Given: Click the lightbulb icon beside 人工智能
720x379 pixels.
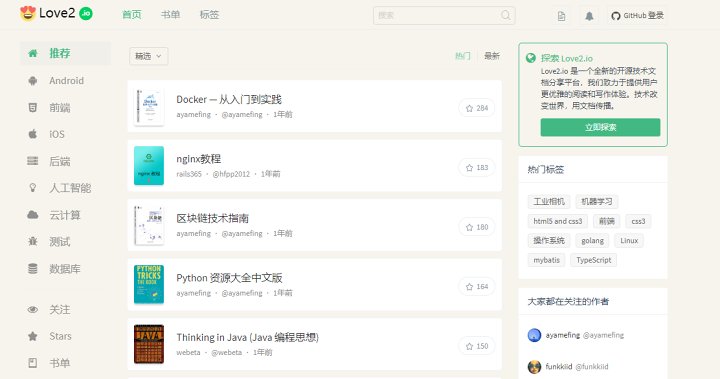Looking at the screenshot, I should tap(33, 187).
